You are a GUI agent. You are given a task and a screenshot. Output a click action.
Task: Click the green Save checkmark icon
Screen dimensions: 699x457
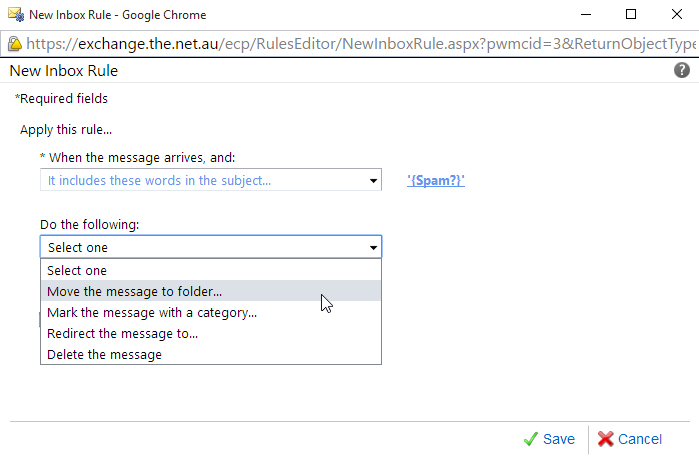[x=530, y=439]
